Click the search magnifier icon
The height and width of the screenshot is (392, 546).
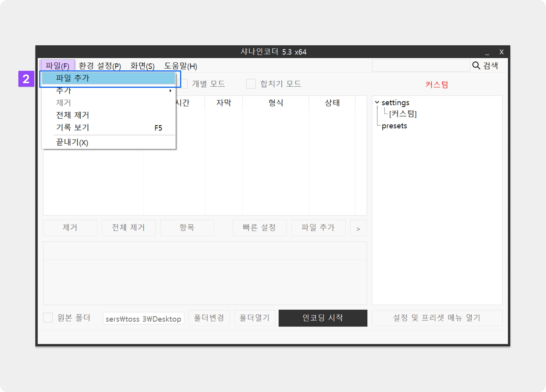click(x=476, y=66)
